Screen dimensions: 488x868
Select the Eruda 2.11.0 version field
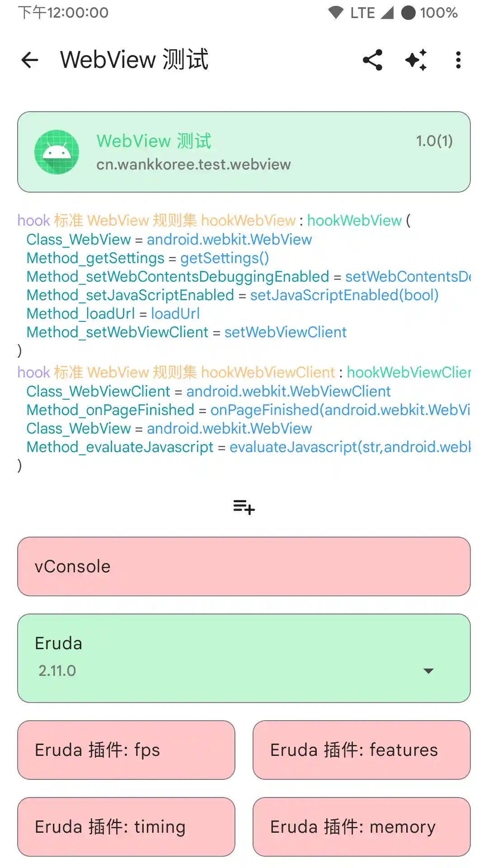point(226,671)
